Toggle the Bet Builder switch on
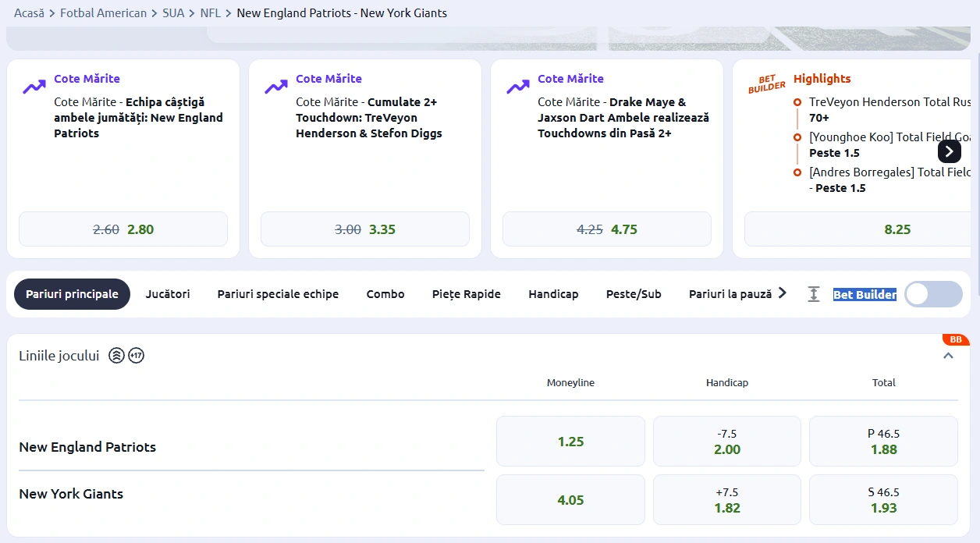980x543 pixels. coord(932,294)
